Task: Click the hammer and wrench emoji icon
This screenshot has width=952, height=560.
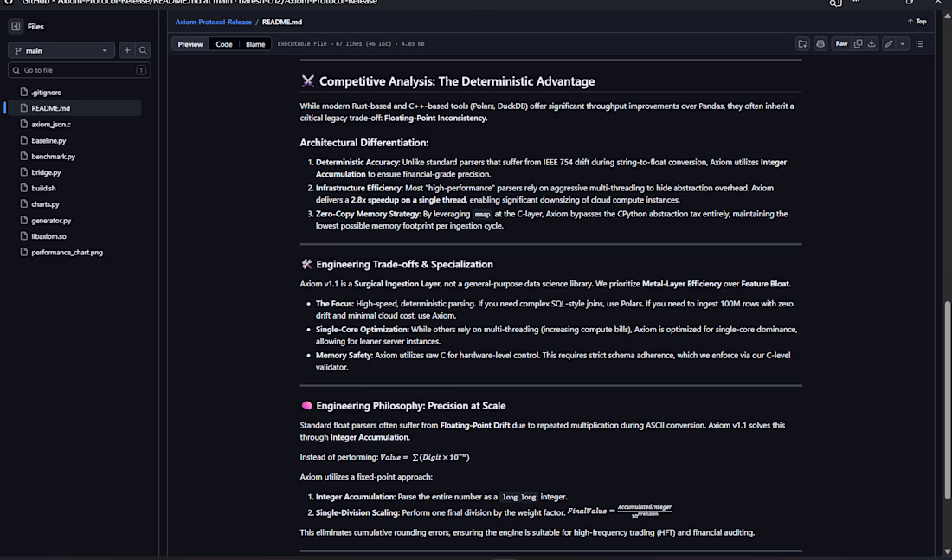Action: pos(306,264)
